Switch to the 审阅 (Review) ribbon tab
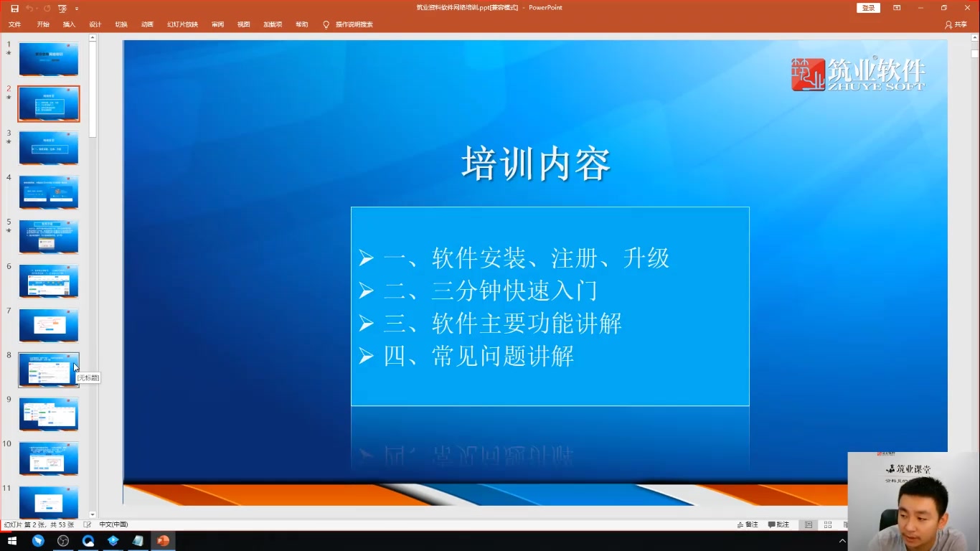 click(x=217, y=24)
